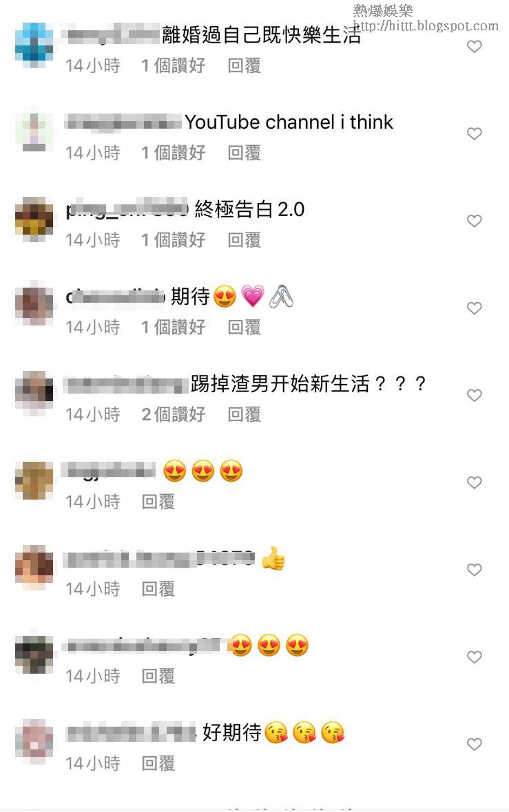This screenshot has width=509, height=812.
Task: Reply to the 好期待 comment
Action: pos(158,763)
